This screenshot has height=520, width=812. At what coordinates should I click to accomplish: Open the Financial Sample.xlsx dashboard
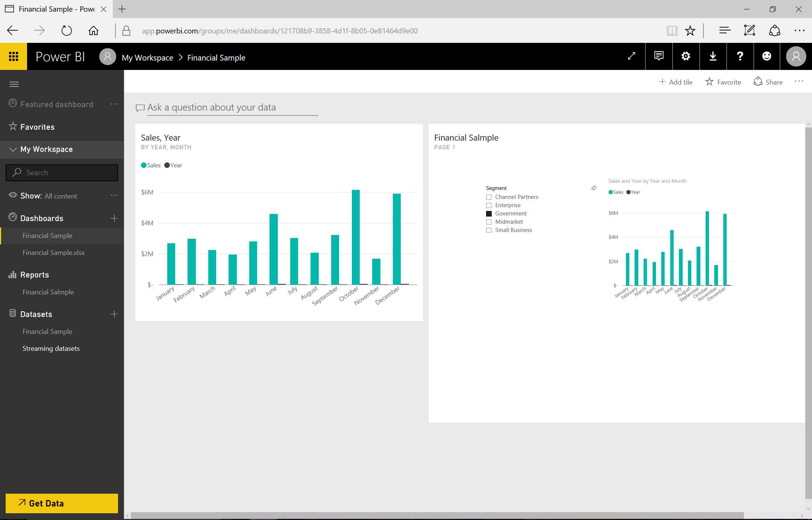(x=53, y=253)
